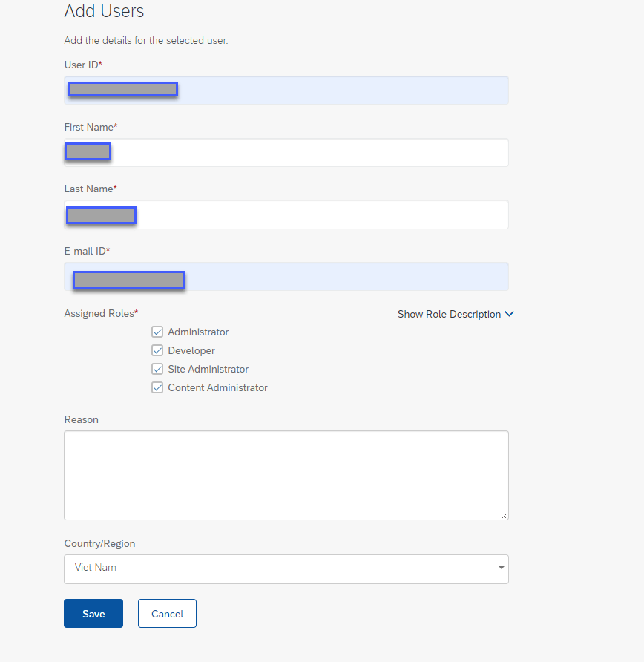
Task: Toggle the Developer role checkbox
Action: point(157,350)
